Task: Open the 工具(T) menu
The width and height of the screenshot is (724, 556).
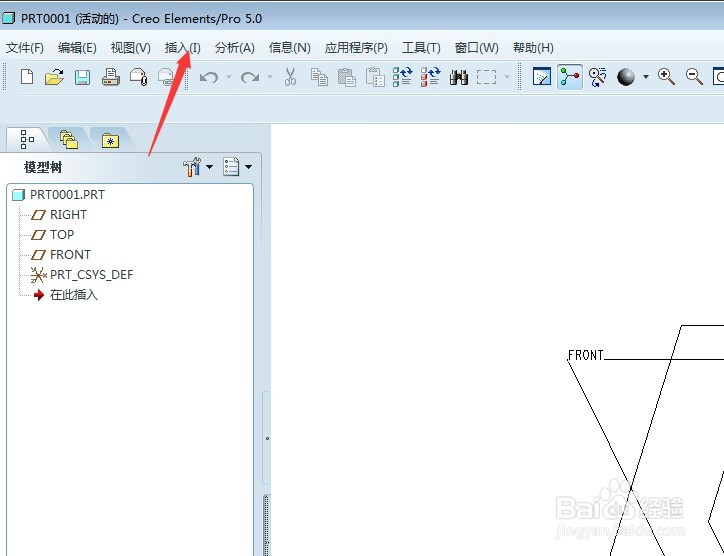Action: (x=421, y=48)
